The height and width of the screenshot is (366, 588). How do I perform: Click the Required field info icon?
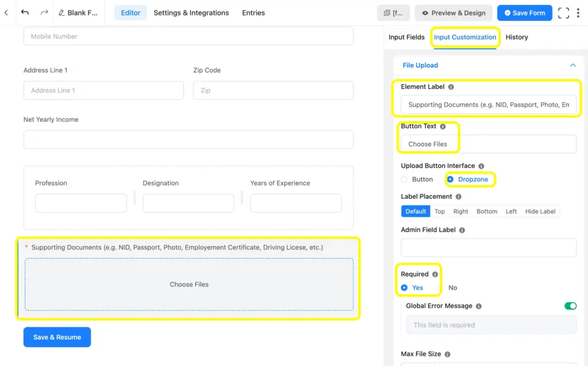pos(436,274)
